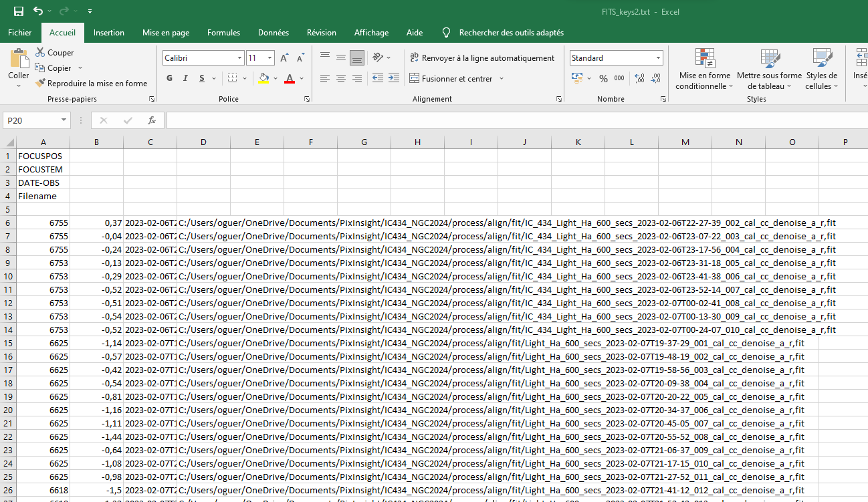Click the Save icon in the title bar
Viewport: 868px width, 502px height.
pyautogui.click(x=19, y=11)
